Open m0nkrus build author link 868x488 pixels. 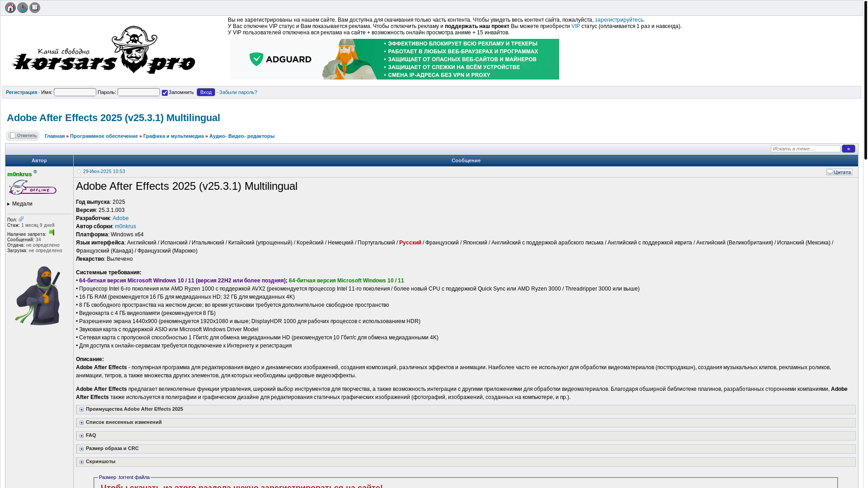[x=125, y=226]
